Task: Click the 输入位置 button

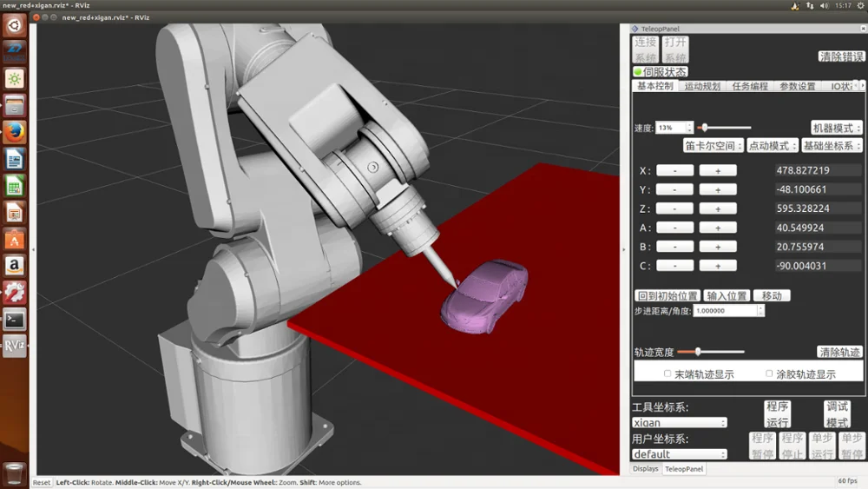Action: (727, 295)
